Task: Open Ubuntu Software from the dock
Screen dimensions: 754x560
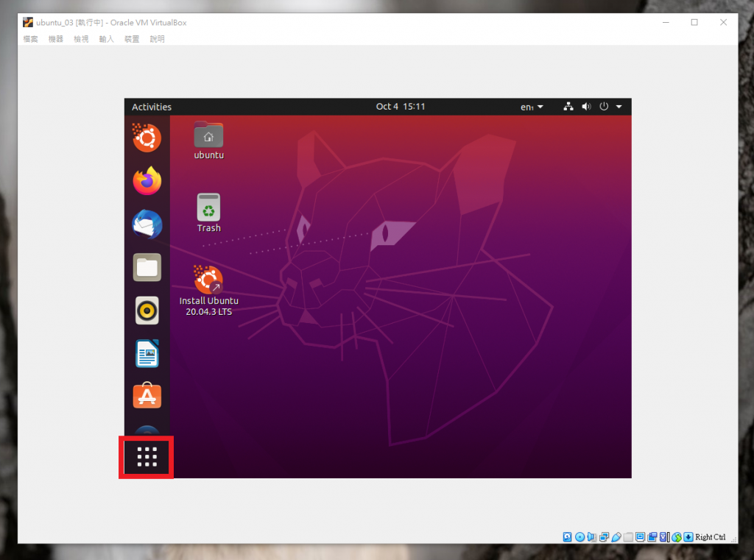Action: tap(147, 396)
